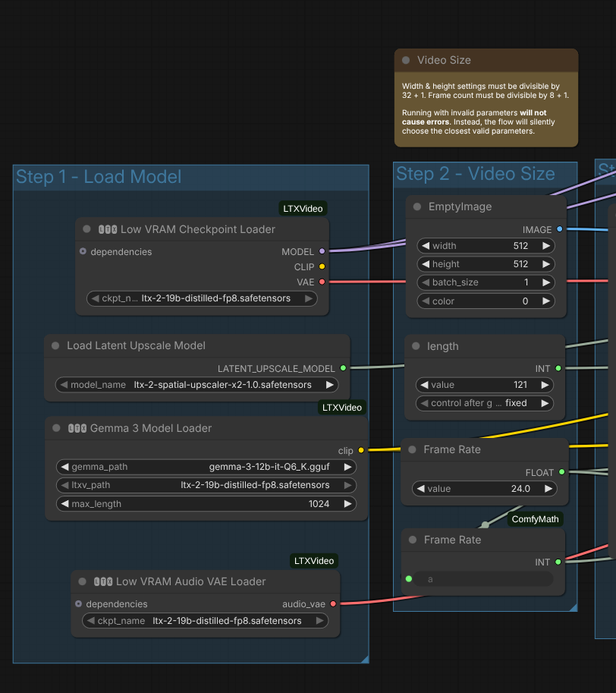Click the EmptyImage node title
The height and width of the screenshot is (693, 616).
[x=460, y=206]
